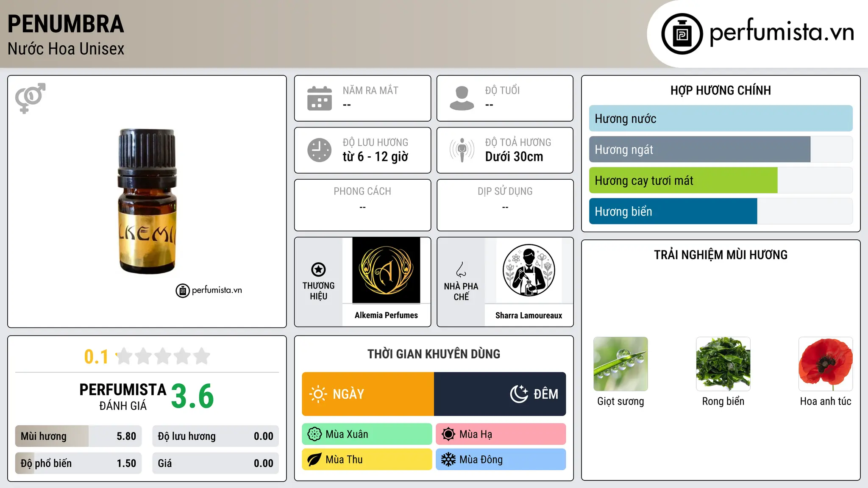
Task: Click the Penumbra perfume bottle image
Action: [x=147, y=201]
